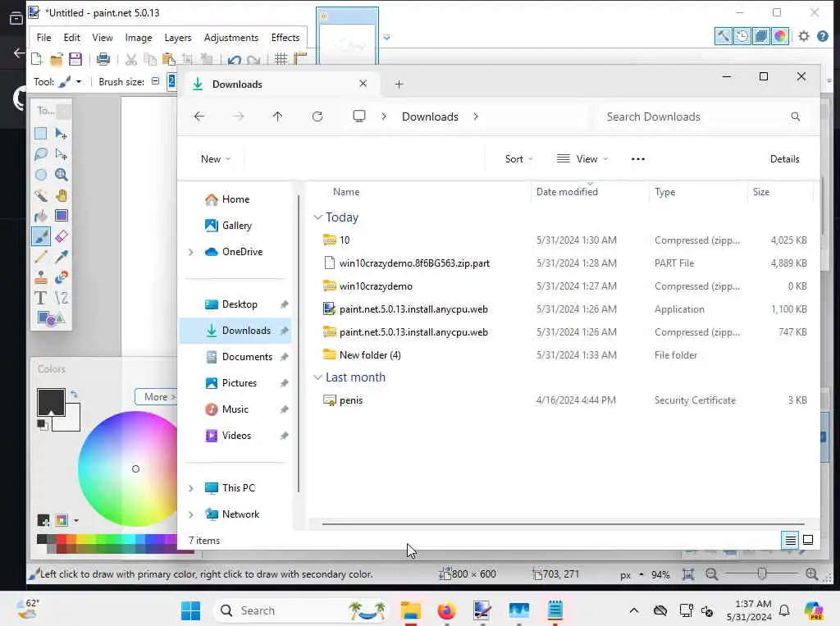Open the Tool chooser dropdown arrow
Viewport: 840px width, 626px height.
pos(79,82)
